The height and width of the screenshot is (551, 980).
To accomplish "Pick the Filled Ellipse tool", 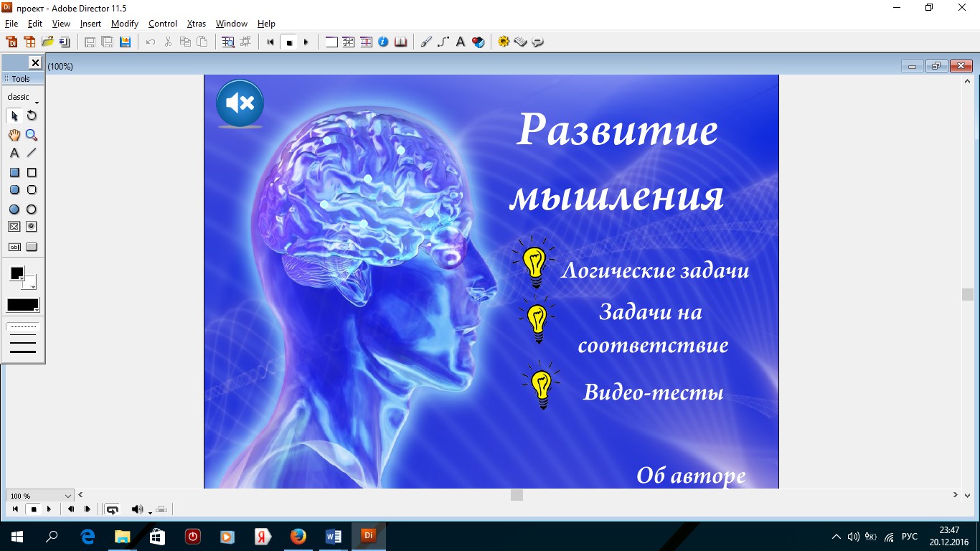I will click(x=14, y=209).
